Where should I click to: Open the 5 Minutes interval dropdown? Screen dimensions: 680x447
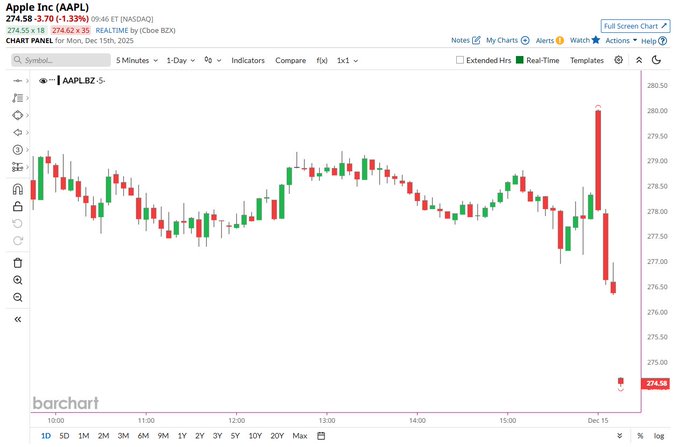pyautogui.click(x=137, y=60)
